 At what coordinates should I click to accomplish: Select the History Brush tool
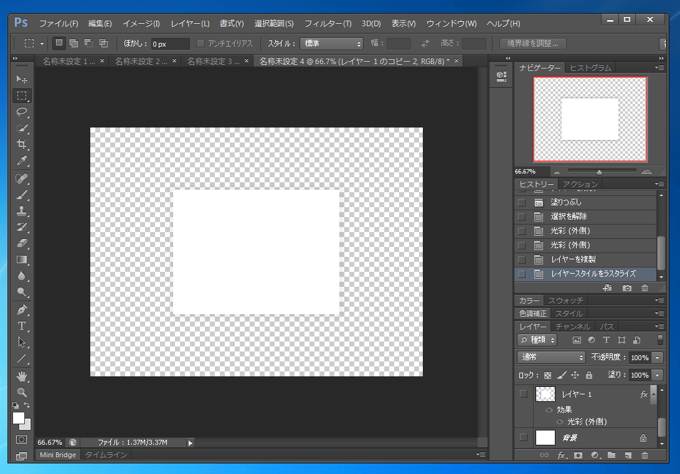tap(21, 227)
